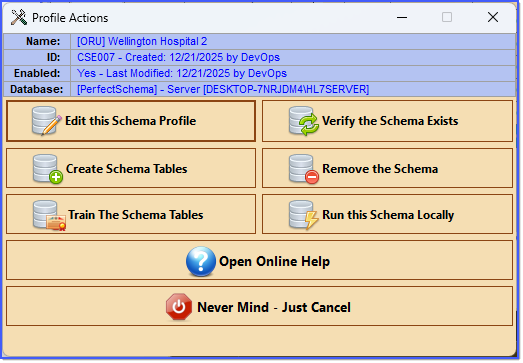Edit this Schema Profile label

tap(130, 121)
